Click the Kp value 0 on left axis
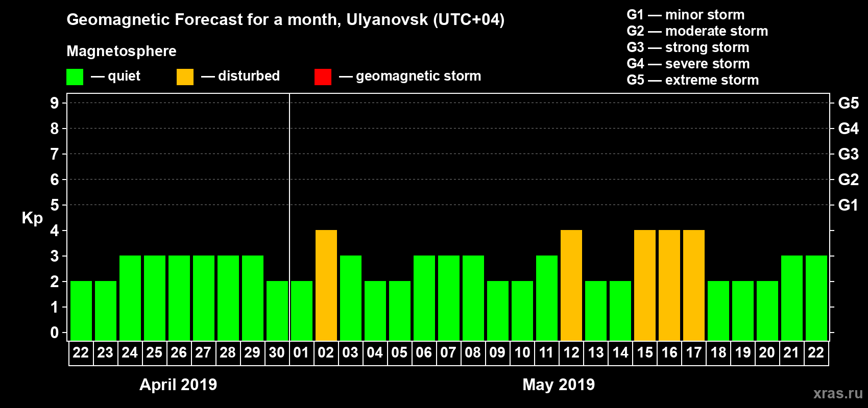The image size is (868, 408). click(55, 333)
